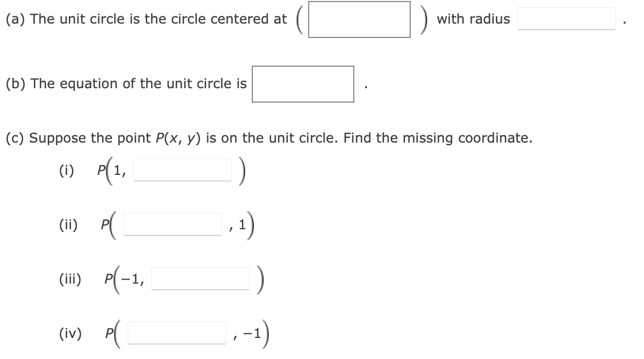Click the label (iv) next to P(_, -1)

pos(71,333)
